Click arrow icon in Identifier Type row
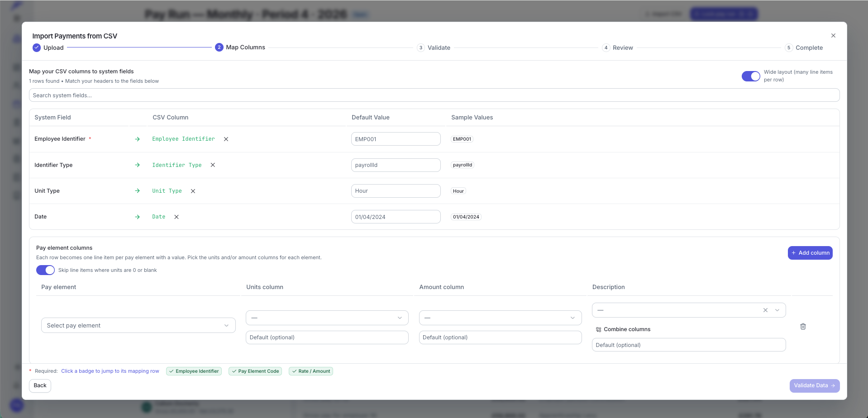The height and width of the screenshot is (418, 868). coord(137,165)
